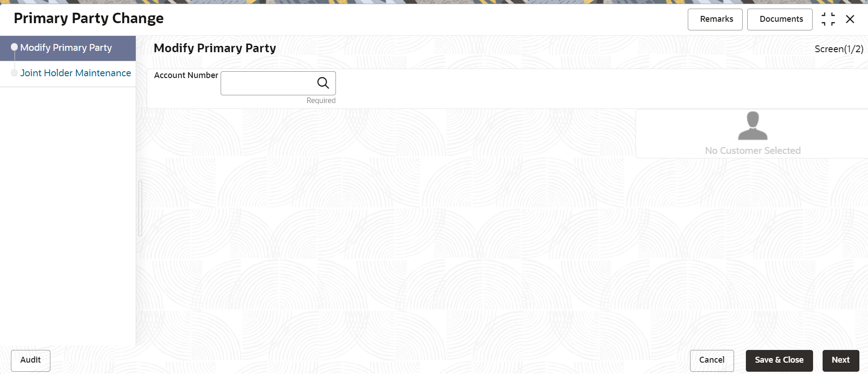Image resolution: width=868 pixels, height=374 pixels.
Task: Focus the Account Number input field
Action: 268,83
